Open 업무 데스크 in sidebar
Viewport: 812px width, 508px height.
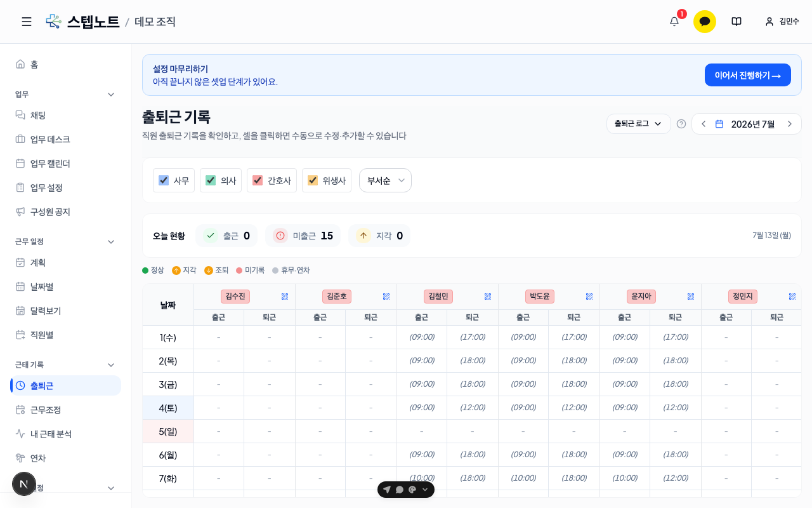(65, 140)
